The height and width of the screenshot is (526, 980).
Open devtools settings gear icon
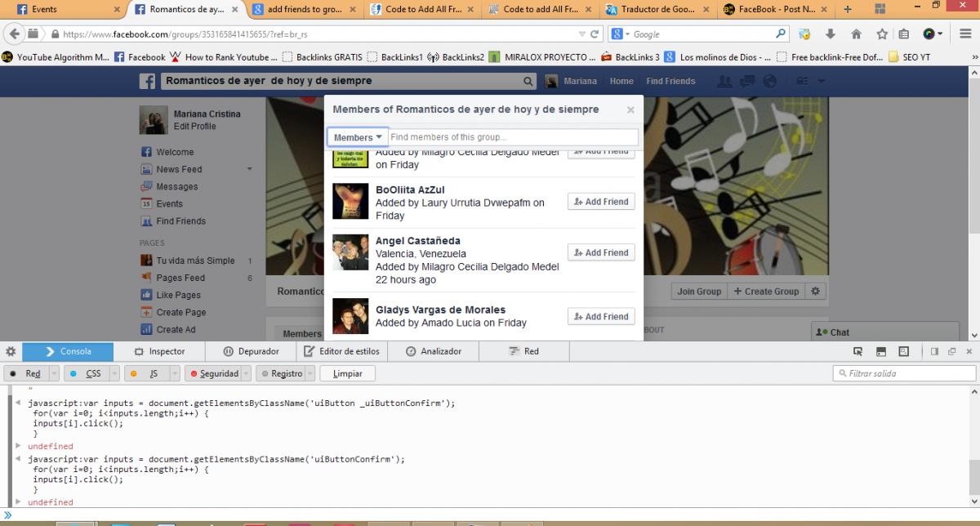point(11,351)
